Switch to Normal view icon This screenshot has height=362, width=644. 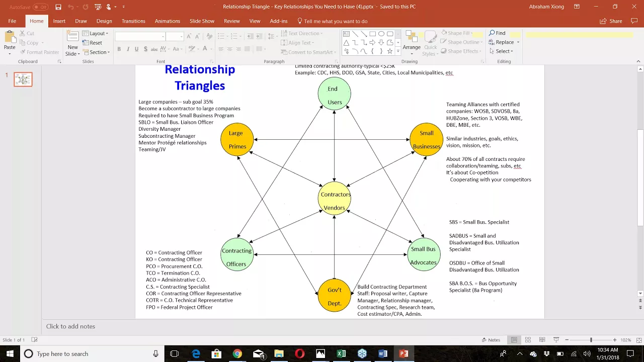[x=514, y=340]
